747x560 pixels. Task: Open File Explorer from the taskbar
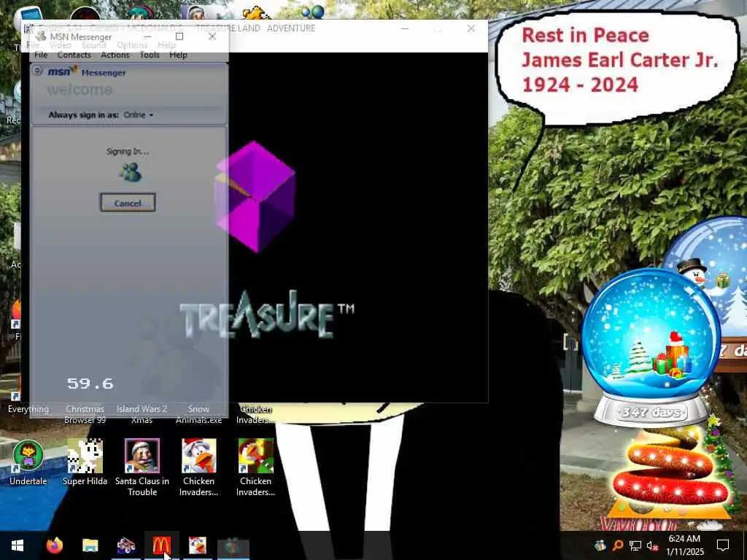(x=90, y=545)
